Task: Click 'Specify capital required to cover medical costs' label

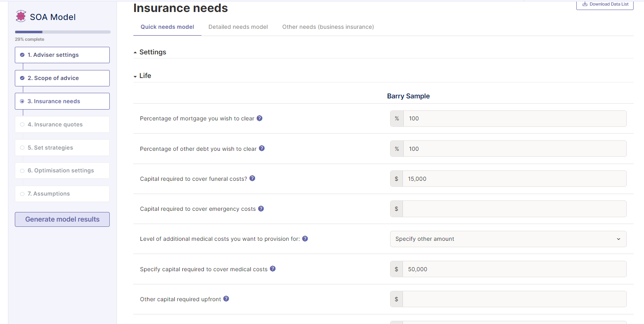Action: [x=203, y=269]
